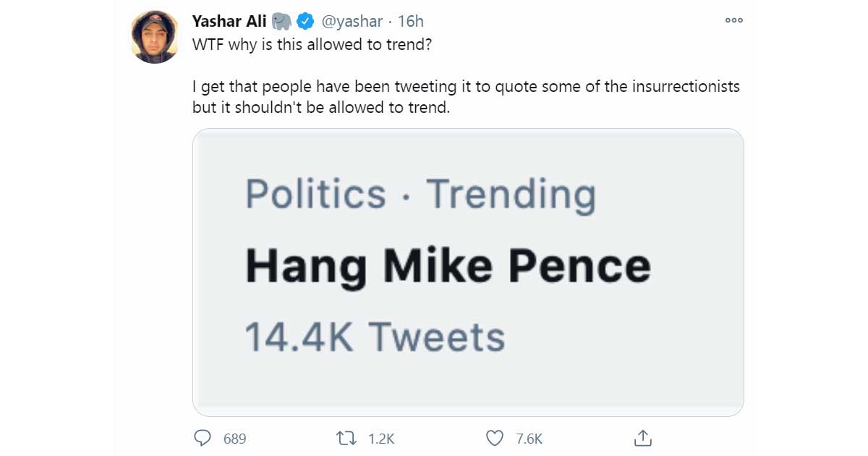868x456 pixels.
Task: Click the share tweet upload icon
Action: coord(643,438)
